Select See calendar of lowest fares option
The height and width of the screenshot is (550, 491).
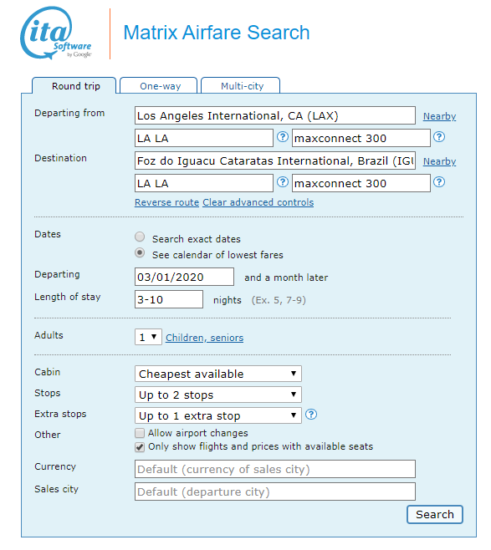pos(140,253)
